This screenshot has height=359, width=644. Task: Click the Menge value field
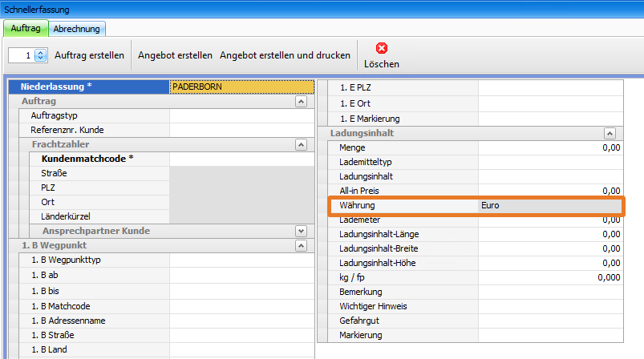[x=549, y=147]
